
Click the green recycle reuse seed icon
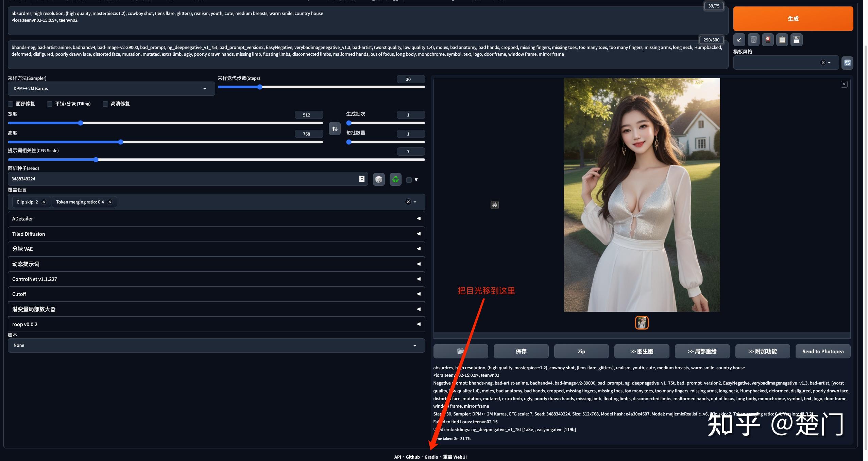pyautogui.click(x=395, y=179)
